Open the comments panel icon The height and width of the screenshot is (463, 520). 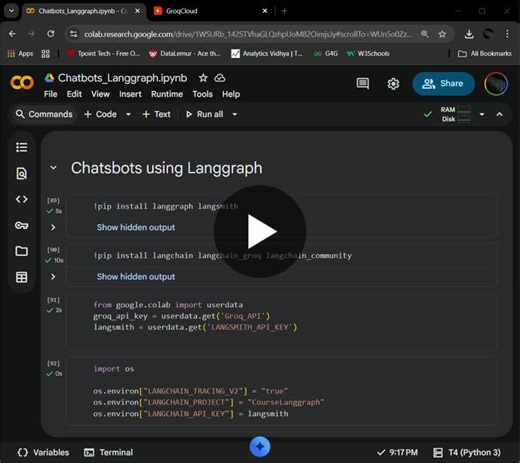click(363, 84)
